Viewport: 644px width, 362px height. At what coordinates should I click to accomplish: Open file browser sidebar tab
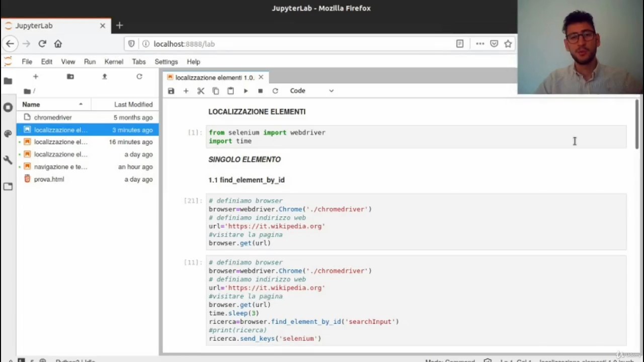tap(8, 80)
